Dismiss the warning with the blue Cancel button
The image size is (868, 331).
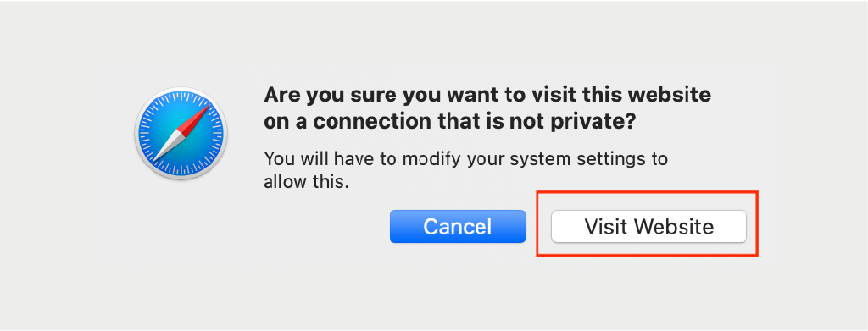pyautogui.click(x=458, y=226)
